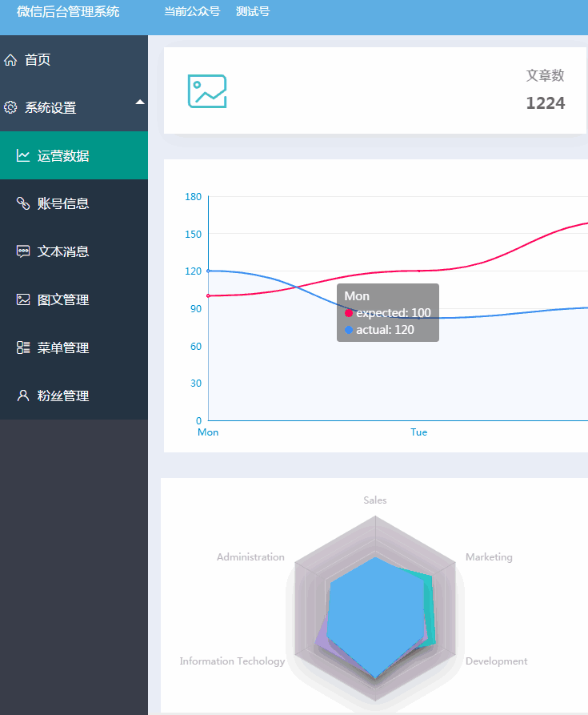
Task: Click the 微信后台管理系统 title link
Action: pyautogui.click(x=68, y=11)
